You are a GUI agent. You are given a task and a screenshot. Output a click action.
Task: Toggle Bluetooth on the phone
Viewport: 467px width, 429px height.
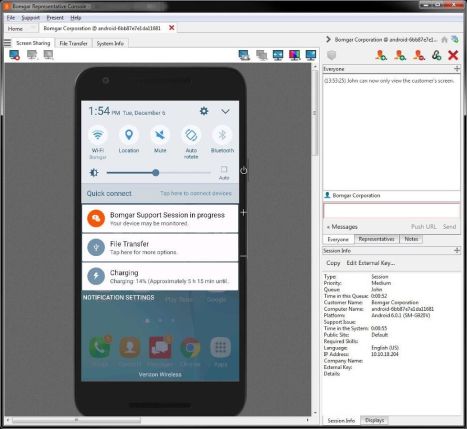click(222, 135)
